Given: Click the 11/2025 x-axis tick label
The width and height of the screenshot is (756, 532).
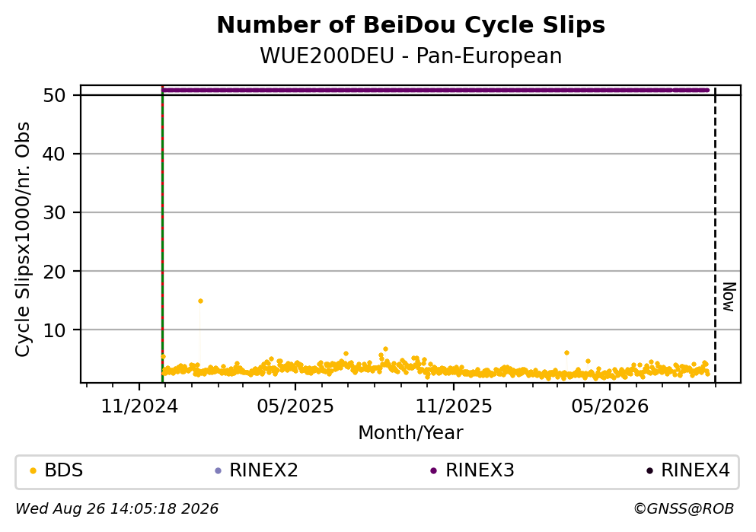Looking at the screenshot, I should [454, 406].
